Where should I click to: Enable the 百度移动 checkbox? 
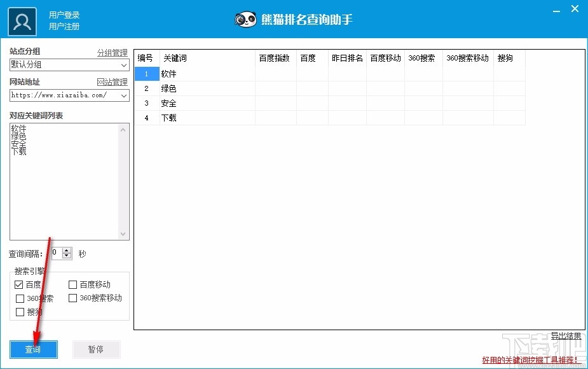click(72, 284)
